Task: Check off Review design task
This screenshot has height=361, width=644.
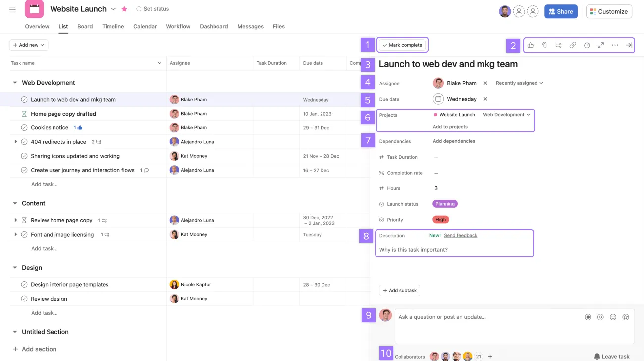Action: (24, 299)
